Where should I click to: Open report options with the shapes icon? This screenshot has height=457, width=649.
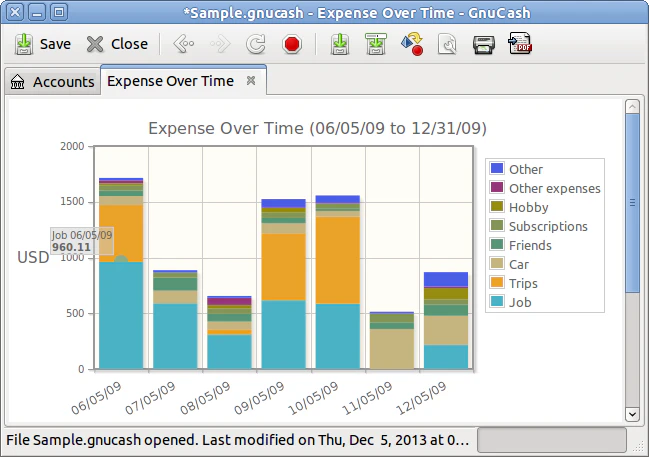click(412, 44)
